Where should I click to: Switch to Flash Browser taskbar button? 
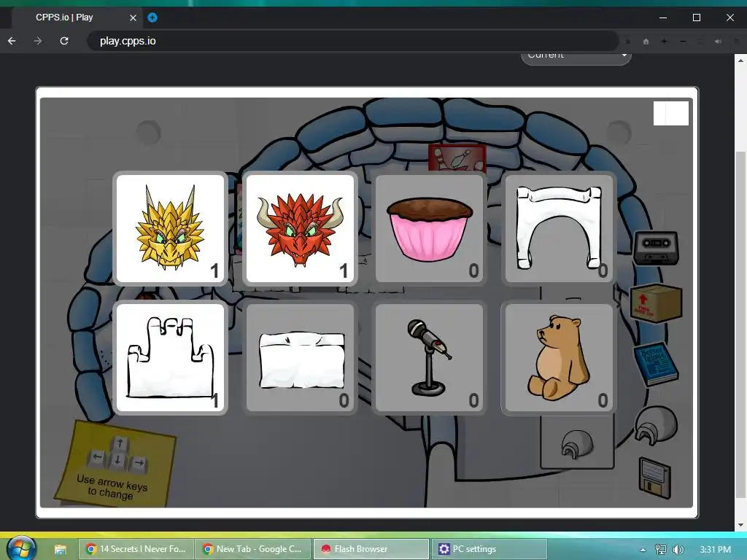pos(371,549)
